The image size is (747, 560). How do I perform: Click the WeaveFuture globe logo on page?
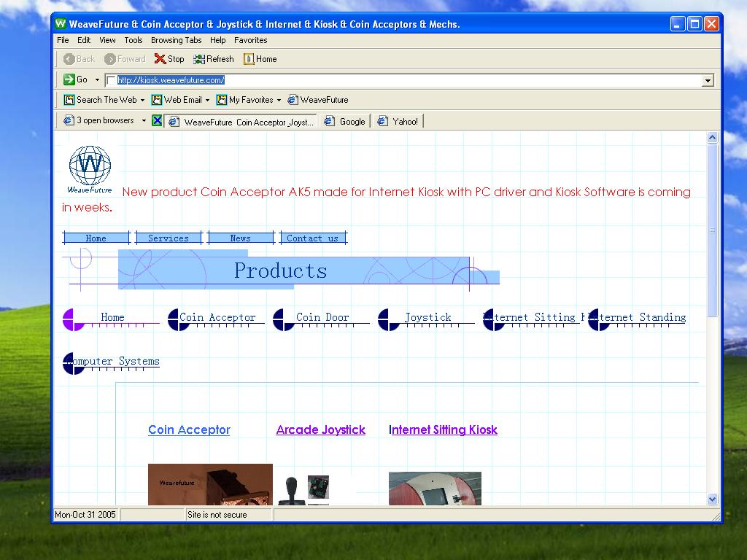tap(90, 169)
